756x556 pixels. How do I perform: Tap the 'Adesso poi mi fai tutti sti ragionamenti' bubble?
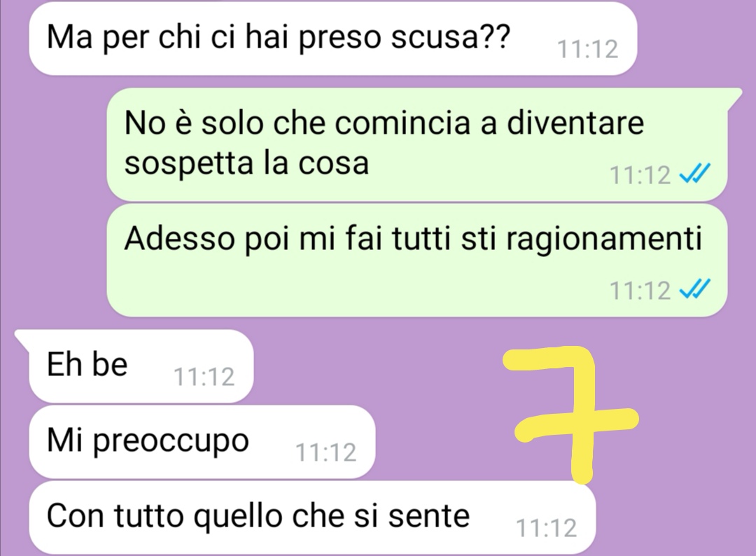point(416,260)
